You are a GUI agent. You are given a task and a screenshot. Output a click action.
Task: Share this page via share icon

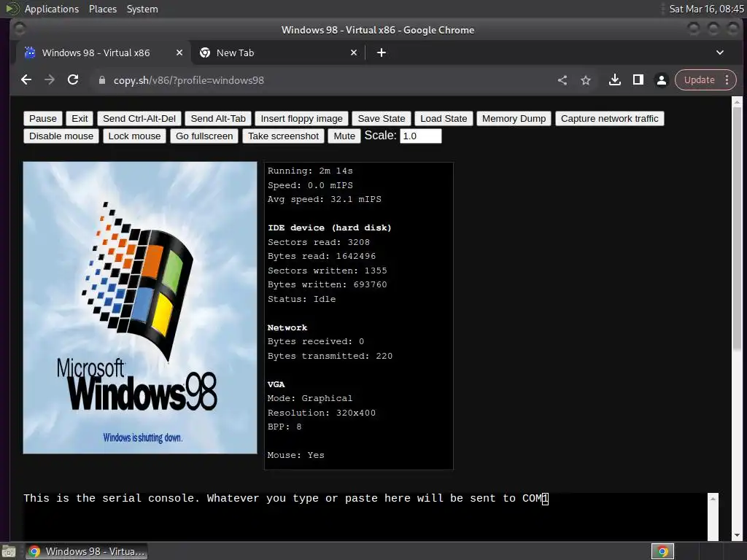(562, 80)
